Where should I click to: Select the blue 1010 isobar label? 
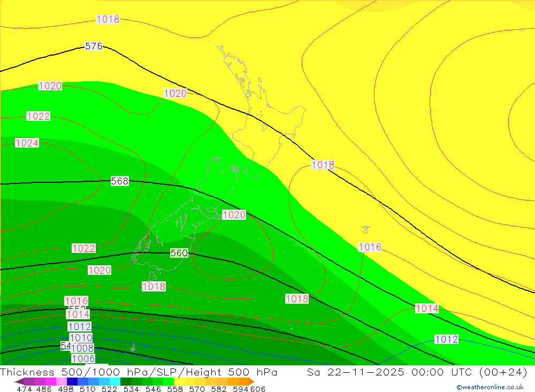pyautogui.click(x=81, y=338)
